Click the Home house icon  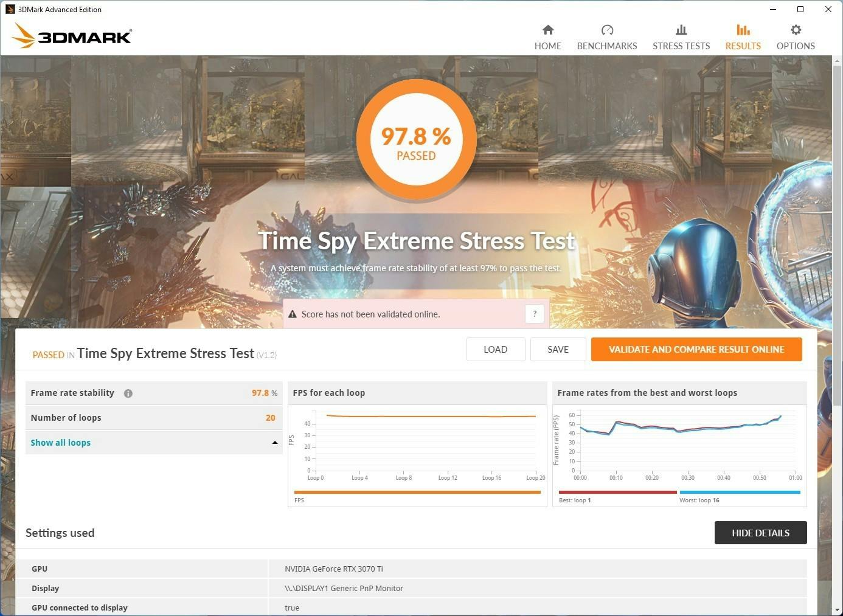548,30
